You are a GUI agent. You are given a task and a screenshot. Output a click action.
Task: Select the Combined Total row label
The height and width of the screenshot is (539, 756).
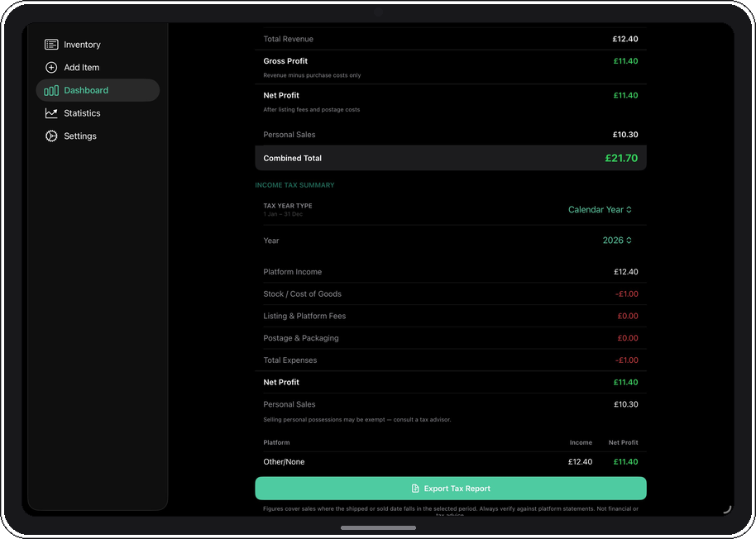(292, 158)
